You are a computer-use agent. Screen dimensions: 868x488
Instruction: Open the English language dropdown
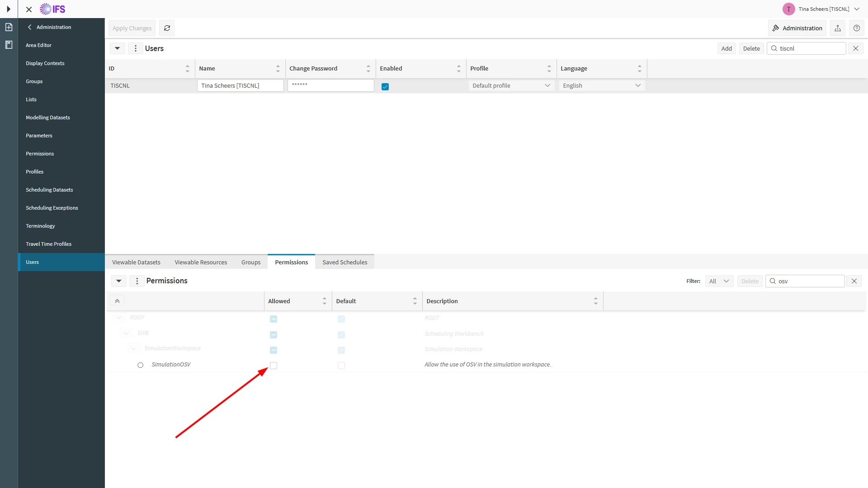[601, 85]
